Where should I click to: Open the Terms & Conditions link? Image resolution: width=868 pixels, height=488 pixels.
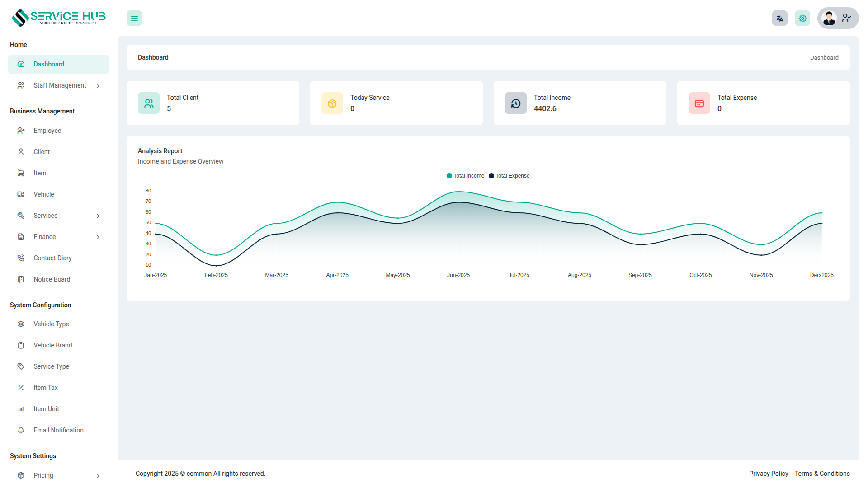click(x=822, y=474)
